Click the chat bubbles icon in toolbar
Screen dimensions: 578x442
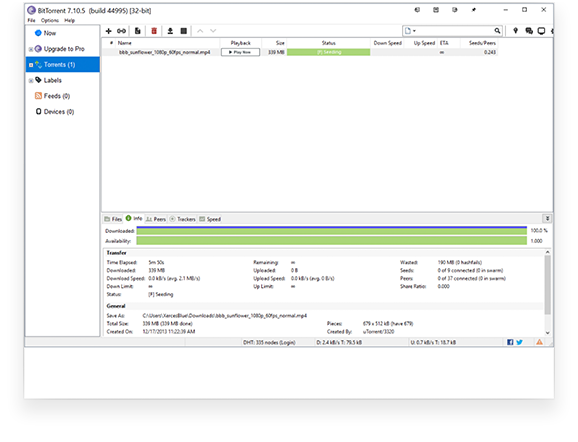(x=529, y=31)
